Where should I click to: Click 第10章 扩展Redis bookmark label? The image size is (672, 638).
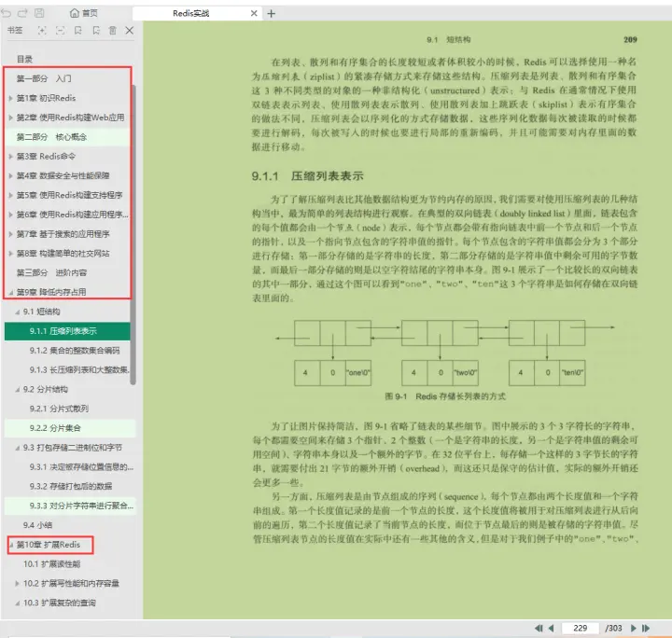click(49, 545)
